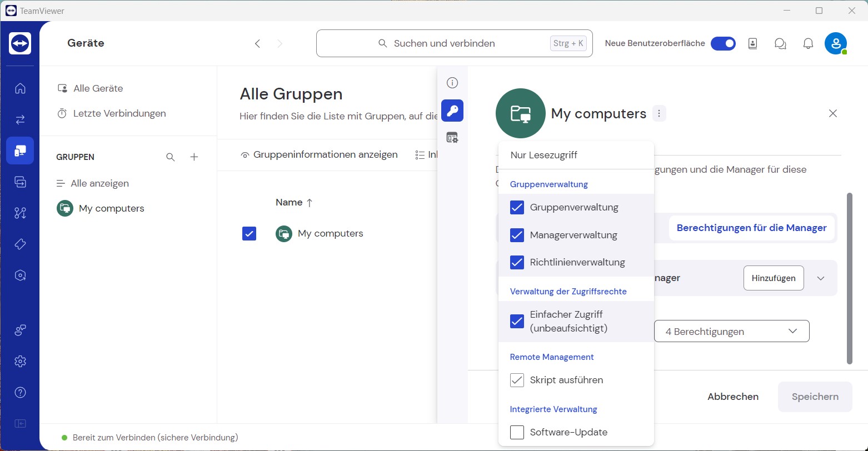Open the group info icon tab
The image size is (868, 451).
coord(452,83)
